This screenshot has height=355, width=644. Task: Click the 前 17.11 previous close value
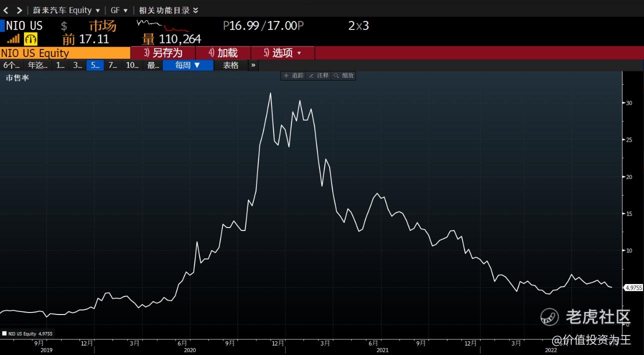85,39
